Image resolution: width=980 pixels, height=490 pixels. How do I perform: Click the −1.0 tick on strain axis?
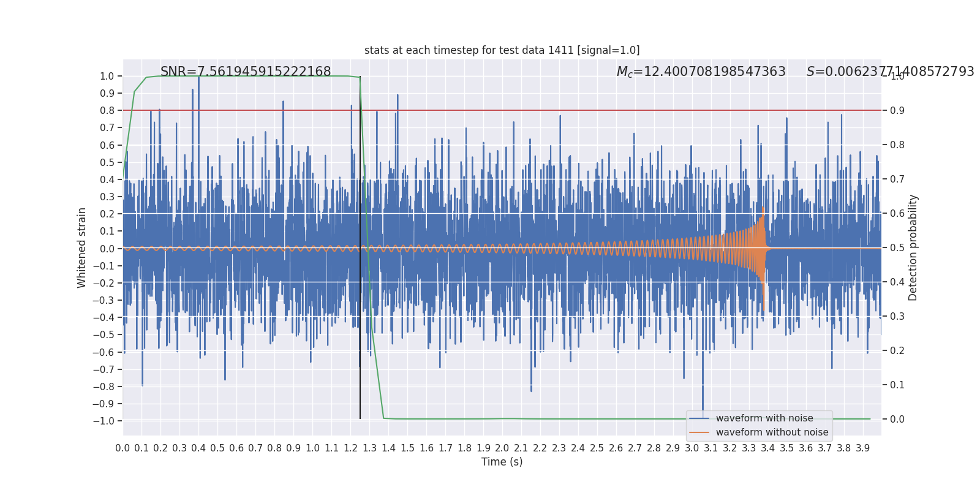(104, 421)
